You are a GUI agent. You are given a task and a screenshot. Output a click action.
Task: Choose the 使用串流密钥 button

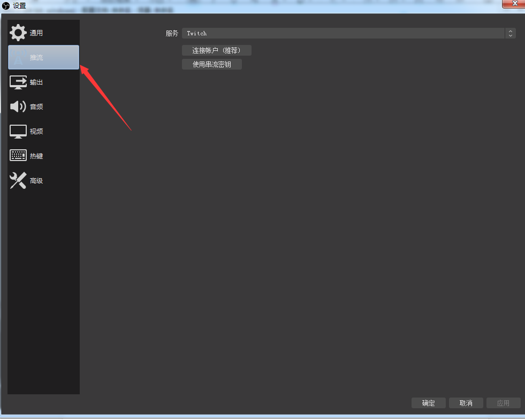[212, 64]
